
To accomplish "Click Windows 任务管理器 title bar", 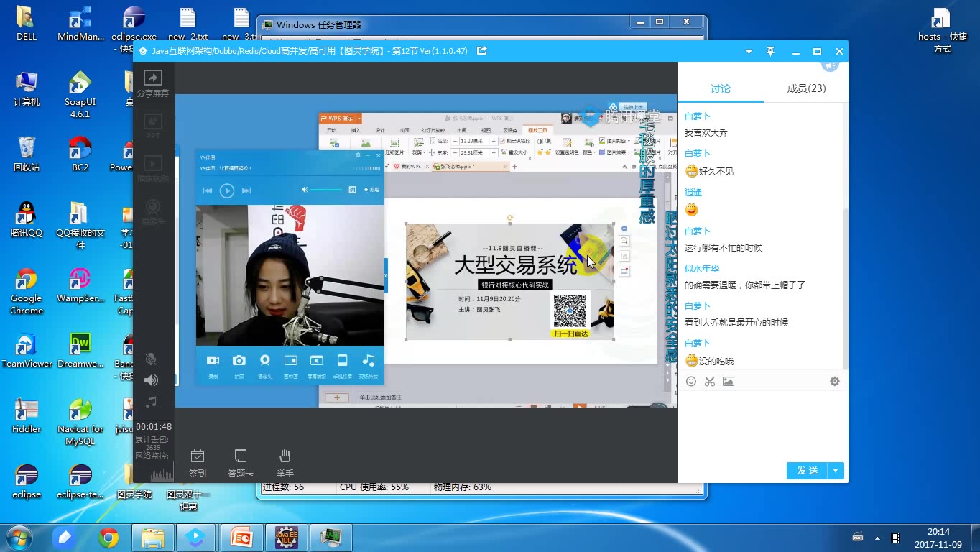I will tap(445, 24).
